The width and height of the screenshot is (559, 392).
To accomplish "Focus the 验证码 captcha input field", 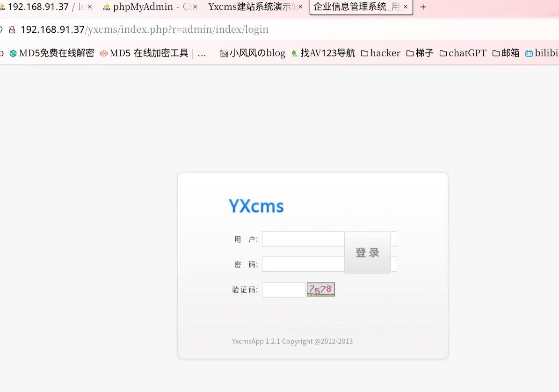I will 284,290.
